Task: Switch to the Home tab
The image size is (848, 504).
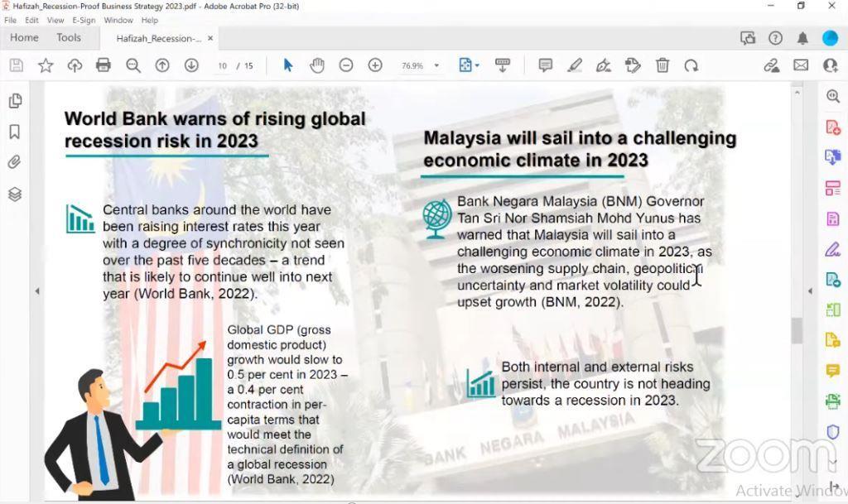Action: [24, 38]
